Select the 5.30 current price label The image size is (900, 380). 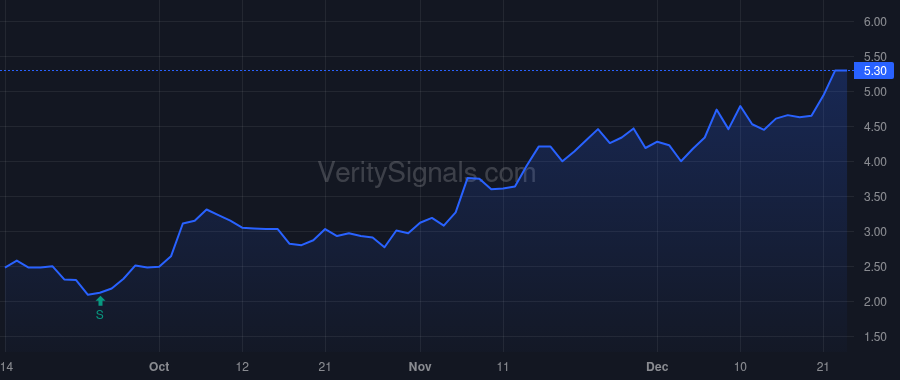click(874, 71)
